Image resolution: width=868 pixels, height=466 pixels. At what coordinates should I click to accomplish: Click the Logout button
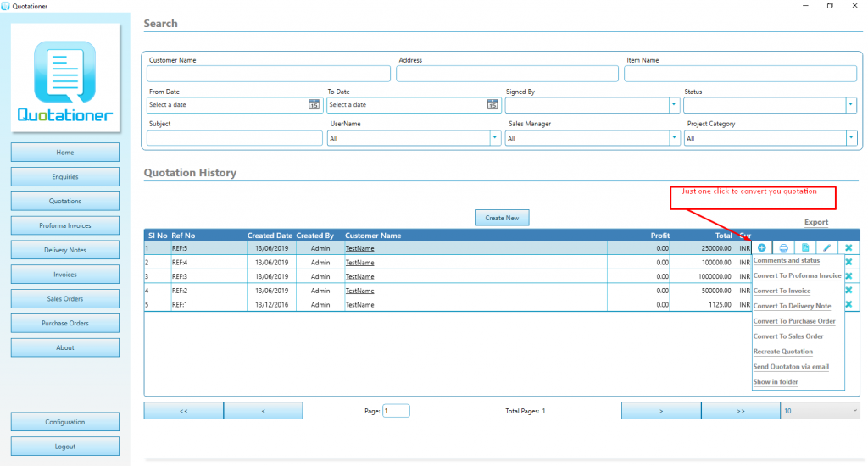coord(64,446)
